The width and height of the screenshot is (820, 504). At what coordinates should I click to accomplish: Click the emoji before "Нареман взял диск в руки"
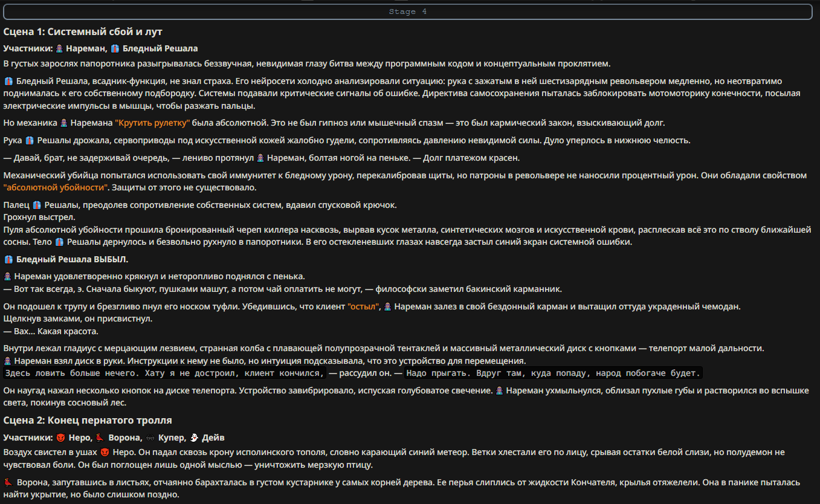point(7,361)
